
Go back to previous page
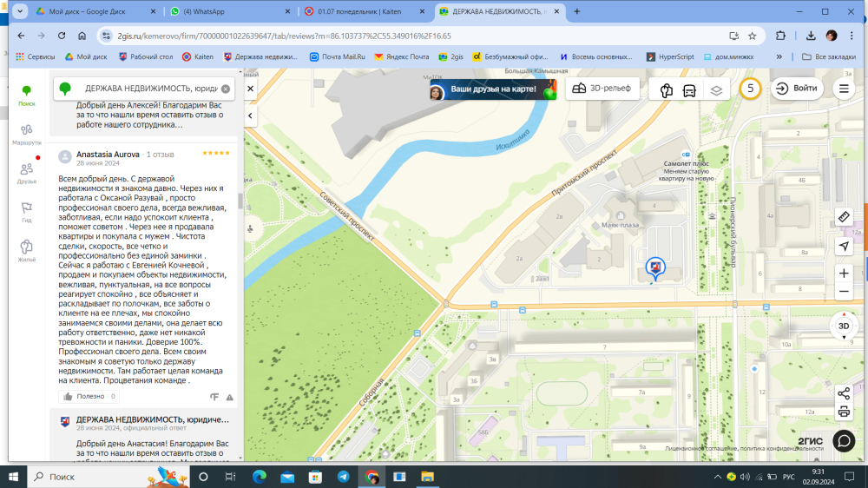(x=21, y=36)
